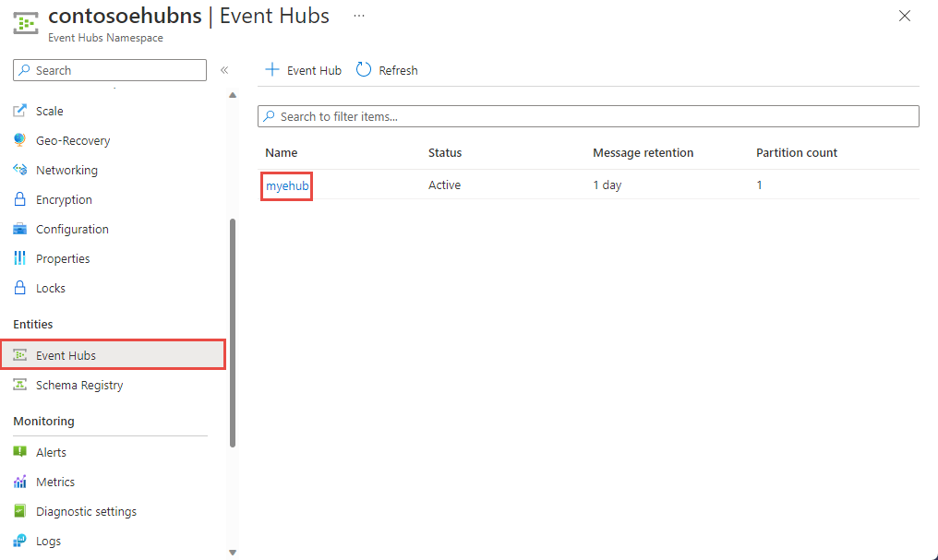The height and width of the screenshot is (560, 938).
Task: Click the Search to filter items field
Action: coord(588,115)
